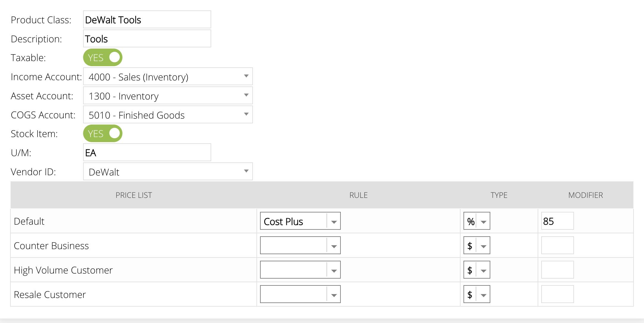644x323 pixels.
Task: Open the Income Account dropdown
Action: (168, 77)
